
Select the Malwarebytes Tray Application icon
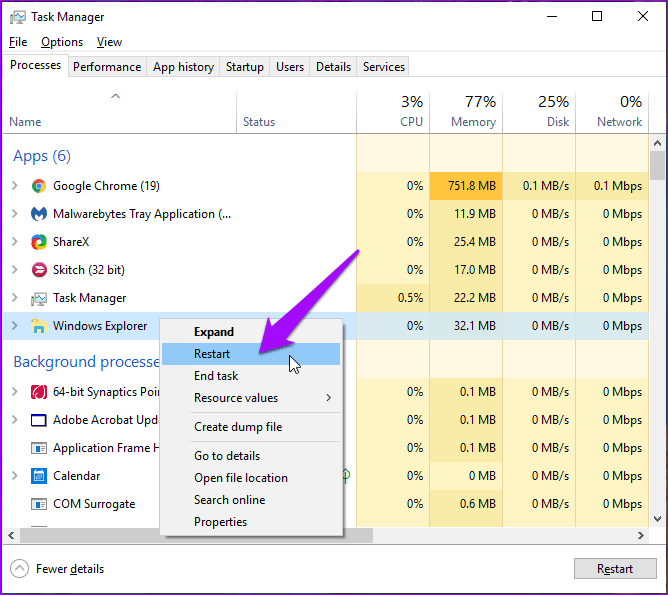(39, 214)
